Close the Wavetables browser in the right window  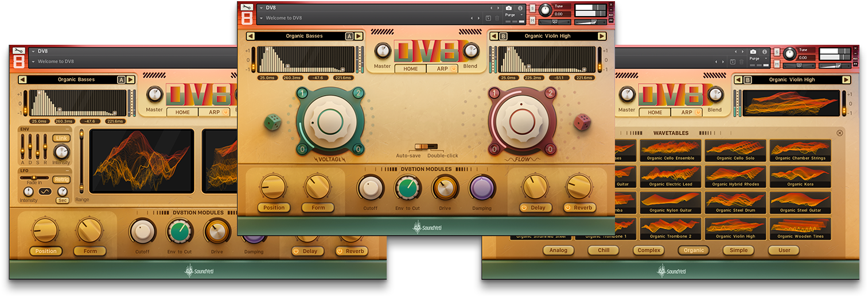click(x=840, y=133)
